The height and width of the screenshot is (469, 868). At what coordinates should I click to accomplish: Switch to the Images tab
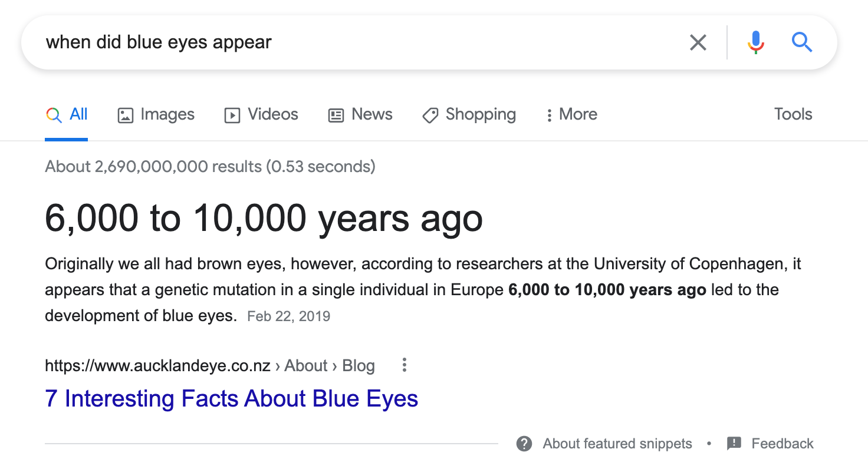156,114
